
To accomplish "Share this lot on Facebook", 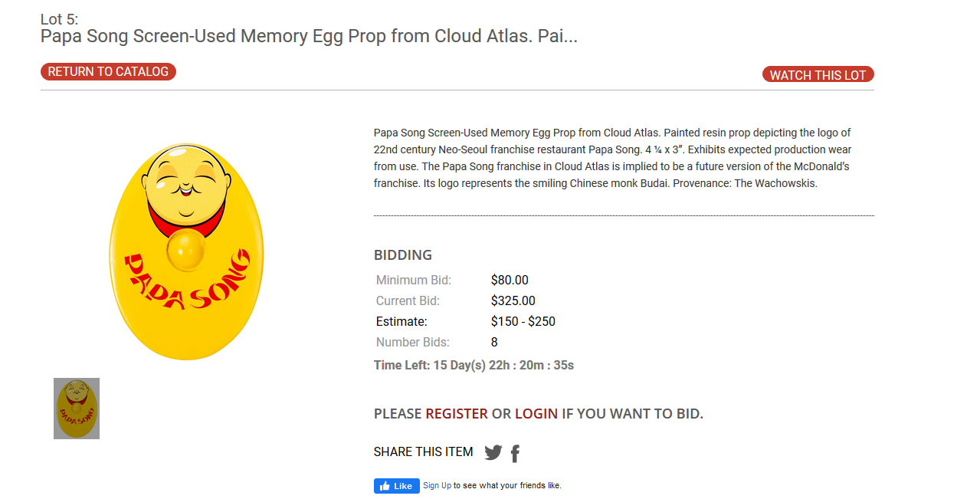I will [515, 454].
